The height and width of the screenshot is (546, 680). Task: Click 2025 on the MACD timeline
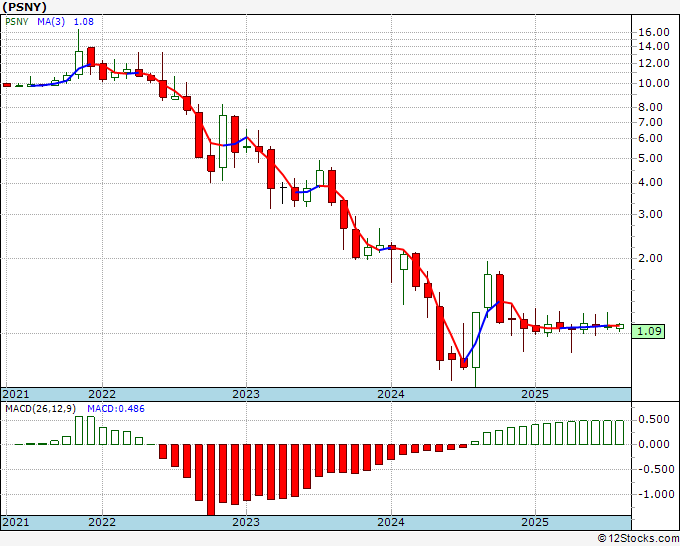(535, 522)
